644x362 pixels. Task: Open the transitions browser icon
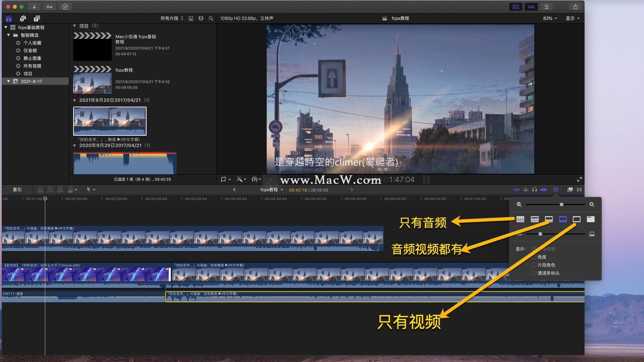[x=579, y=190]
